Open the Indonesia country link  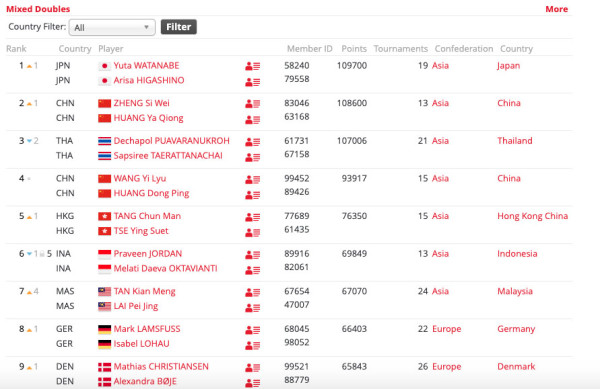(x=517, y=254)
